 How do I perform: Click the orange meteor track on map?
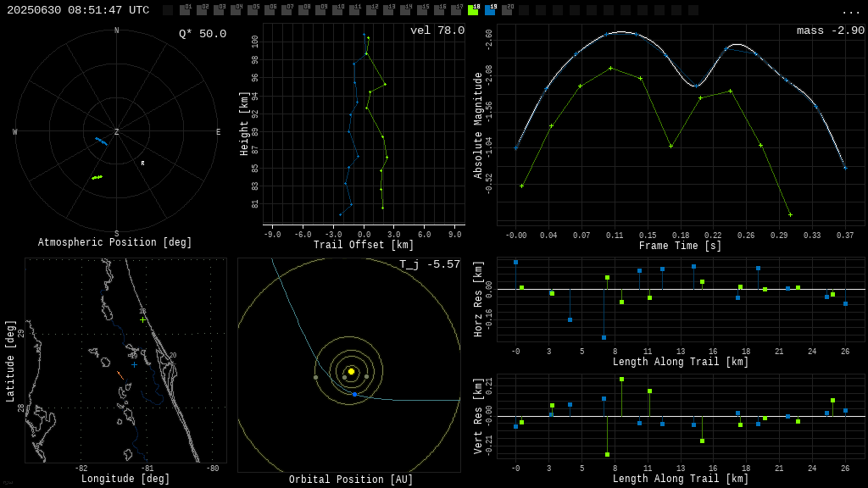tap(120, 375)
